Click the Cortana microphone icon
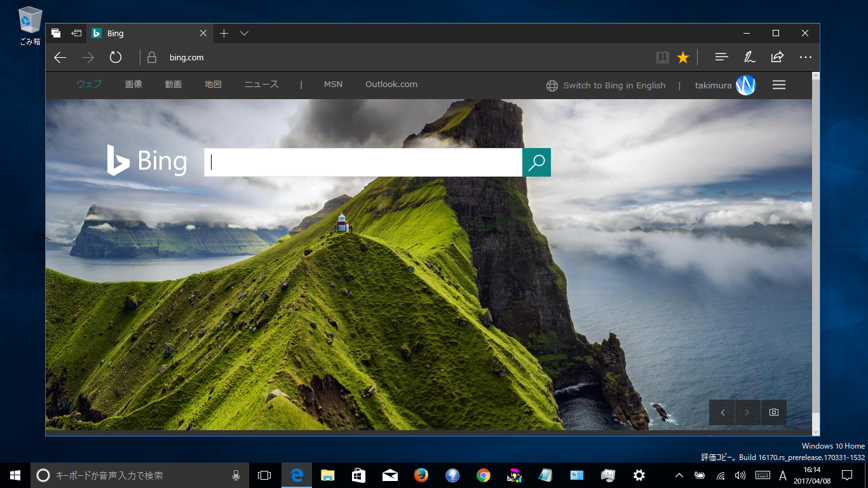The height and width of the screenshot is (488, 868). [x=236, y=475]
